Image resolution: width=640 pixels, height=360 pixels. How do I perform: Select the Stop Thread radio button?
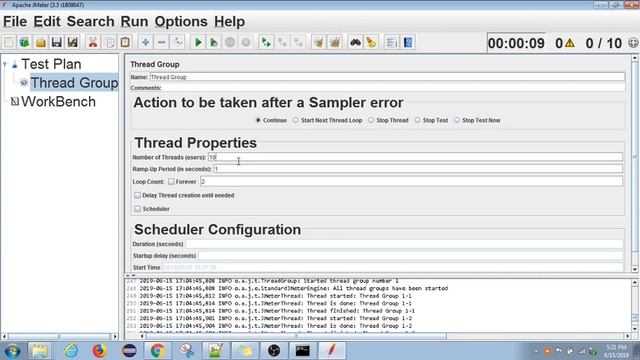point(371,120)
